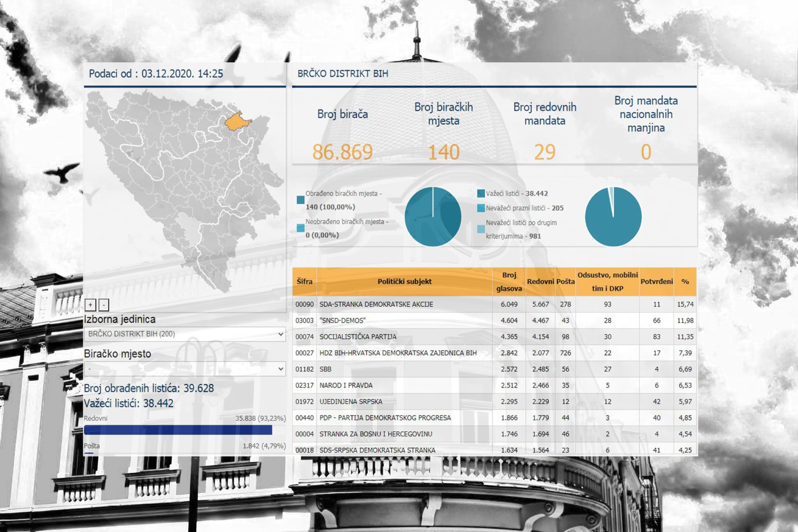Viewport: 798px width, 532px height.
Task: Click the percent column header
Action: click(685, 282)
